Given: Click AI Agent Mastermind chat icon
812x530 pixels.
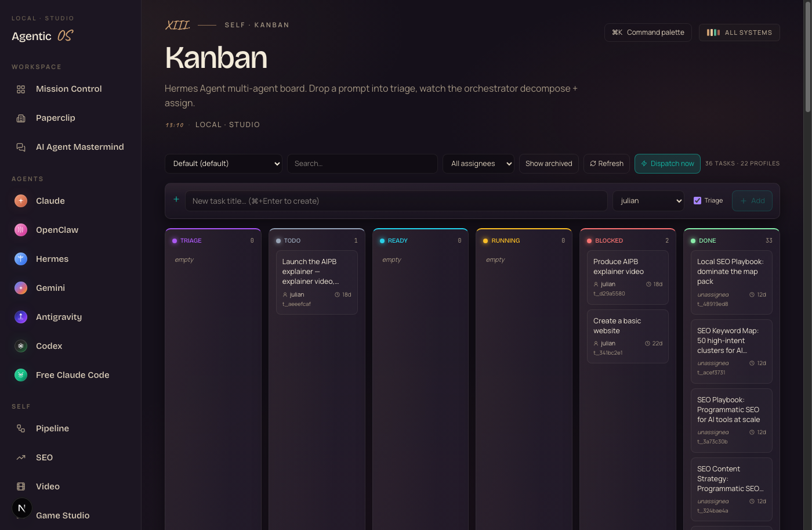Looking at the screenshot, I should coord(21,147).
